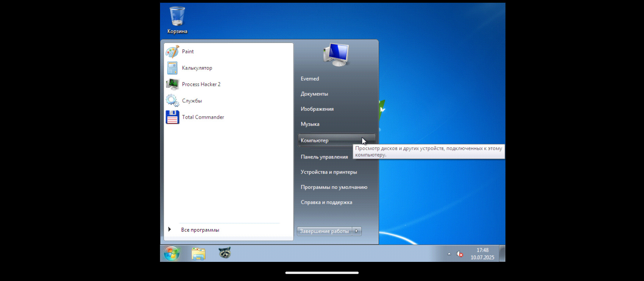644x281 pixels.
Task: Open Панель управления menu entry
Action: 324,157
